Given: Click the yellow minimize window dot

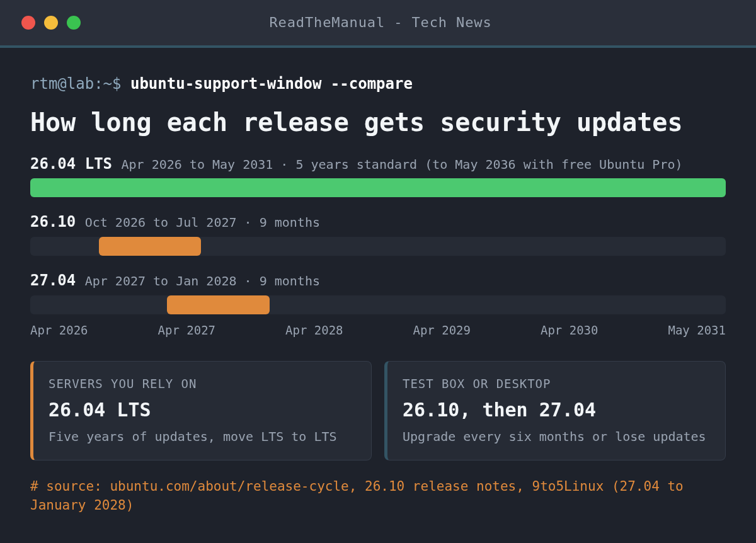Looking at the screenshot, I should (51, 23).
